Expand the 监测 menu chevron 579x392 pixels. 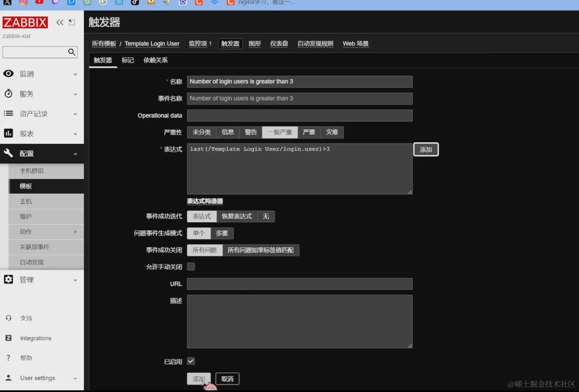[75, 74]
